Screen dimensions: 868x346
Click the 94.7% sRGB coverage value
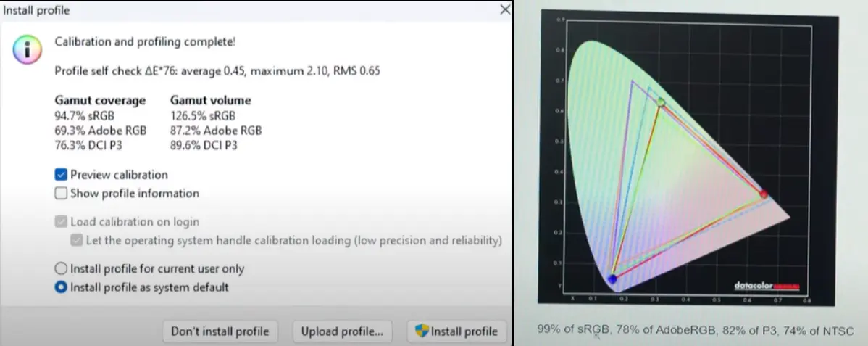86,116
